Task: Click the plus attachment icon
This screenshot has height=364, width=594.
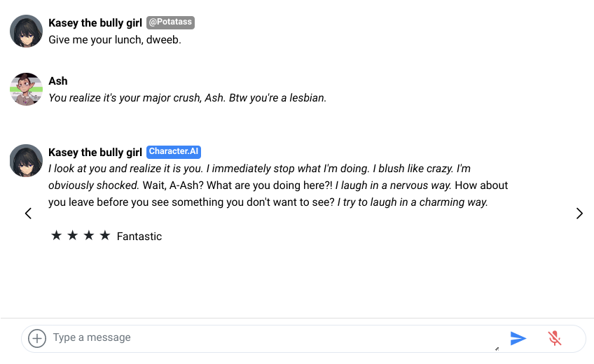Action: pos(37,338)
